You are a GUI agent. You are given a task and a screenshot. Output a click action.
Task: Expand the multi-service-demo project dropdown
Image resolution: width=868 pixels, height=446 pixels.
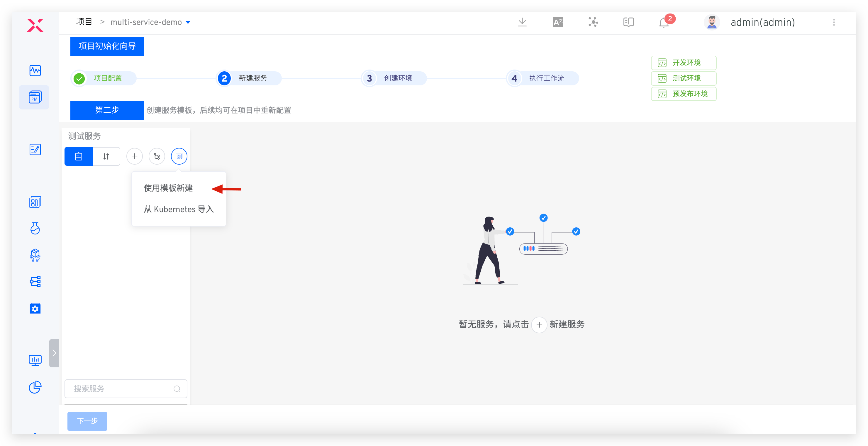(x=188, y=22)
